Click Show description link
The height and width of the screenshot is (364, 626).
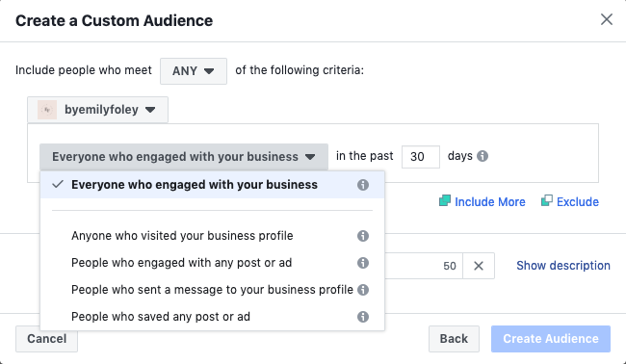(x=563, y=266)
